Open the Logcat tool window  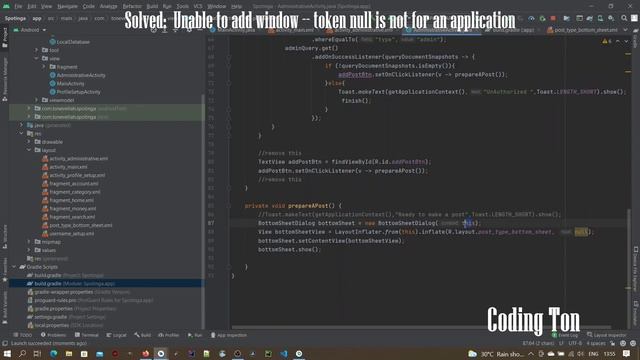[116, 335]
